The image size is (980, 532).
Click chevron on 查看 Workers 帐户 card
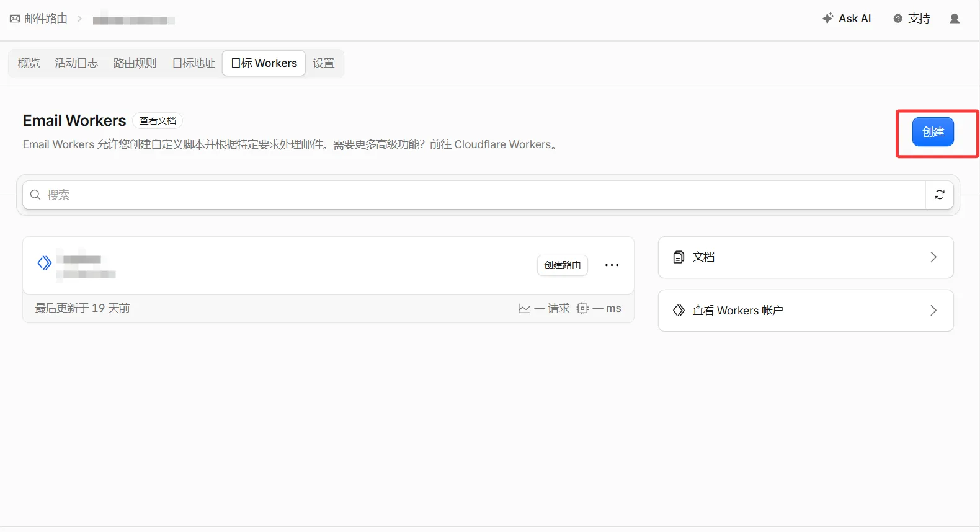point(933,311)
